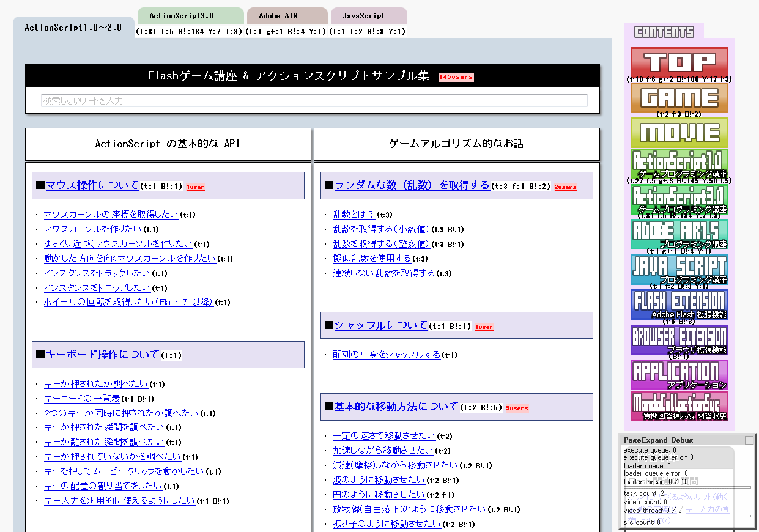Open the 乱数とは？ link
The height and width of the screenshot is (532, 759).
point(354,215)
